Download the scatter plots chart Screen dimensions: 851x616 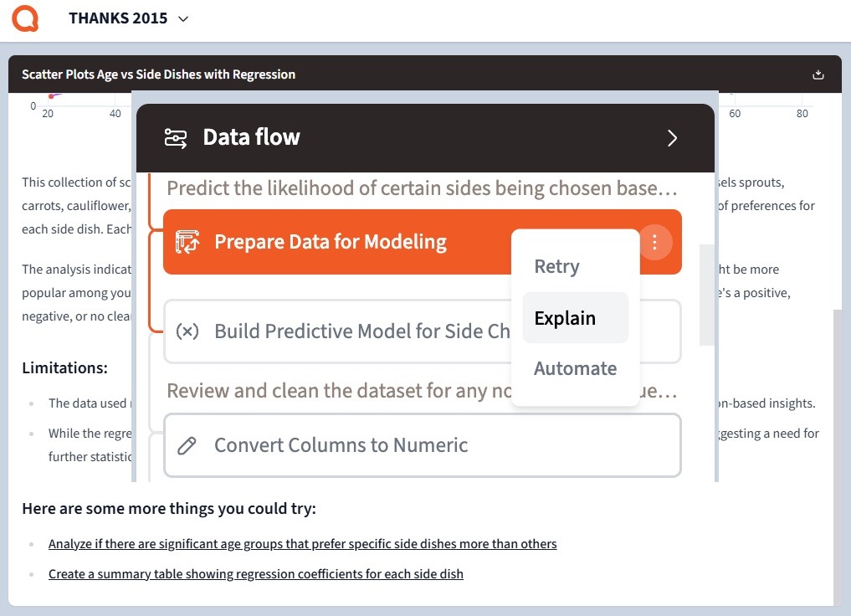point(818,74)
